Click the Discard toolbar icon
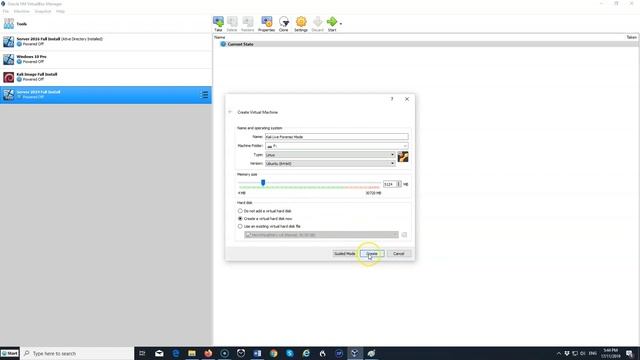The height and width of the screenshot is (360, 640). tap(317, 24)
